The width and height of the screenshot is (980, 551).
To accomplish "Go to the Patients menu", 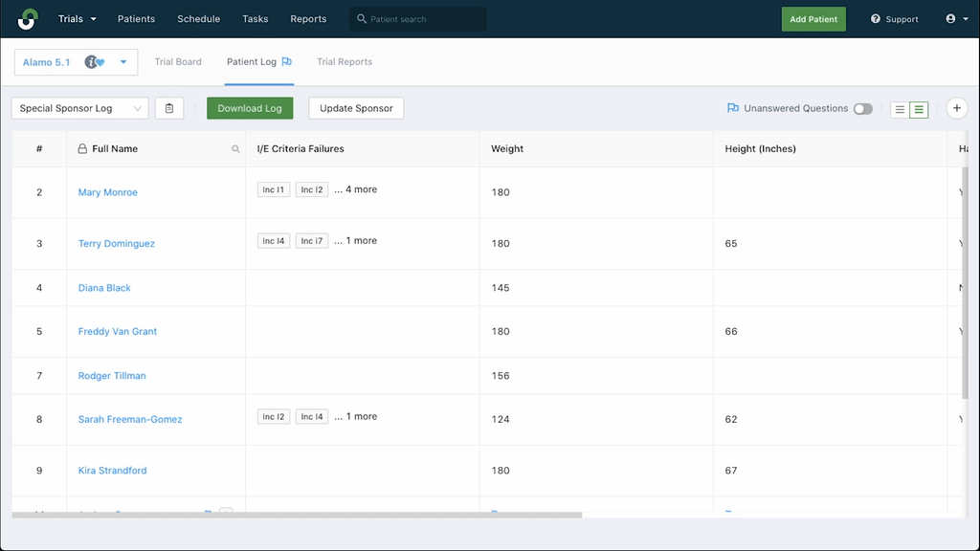I will [x=136, y=19].
